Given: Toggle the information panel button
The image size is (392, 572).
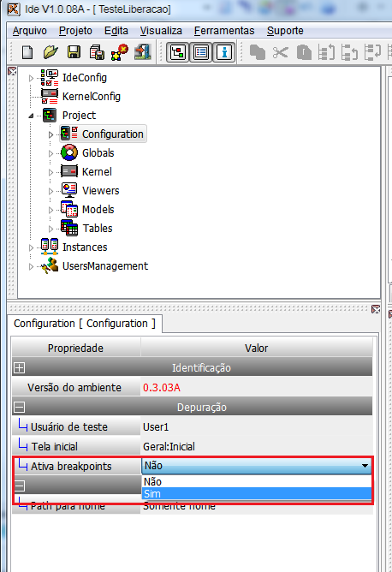Looking at the screenshot, I should click(224, 52).
